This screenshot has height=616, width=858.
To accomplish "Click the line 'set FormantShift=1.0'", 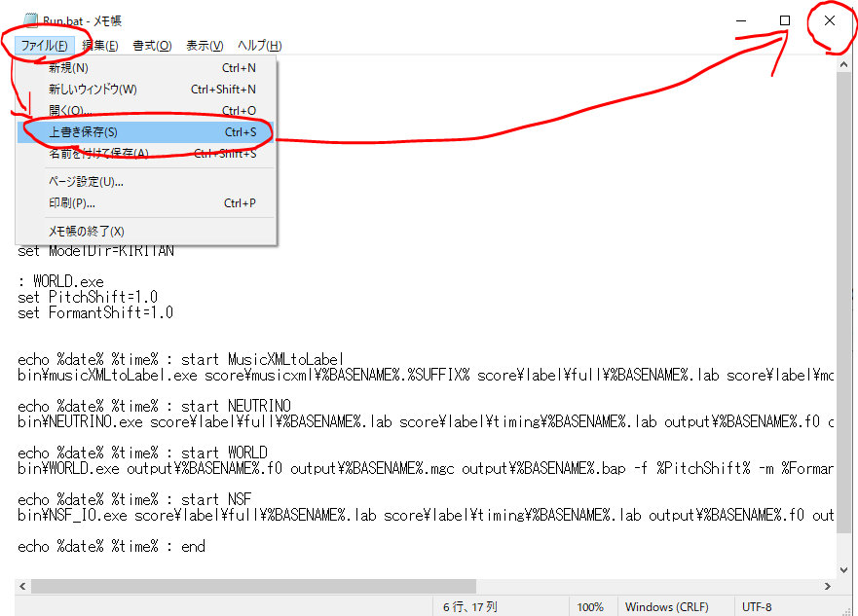I will 95,312.
